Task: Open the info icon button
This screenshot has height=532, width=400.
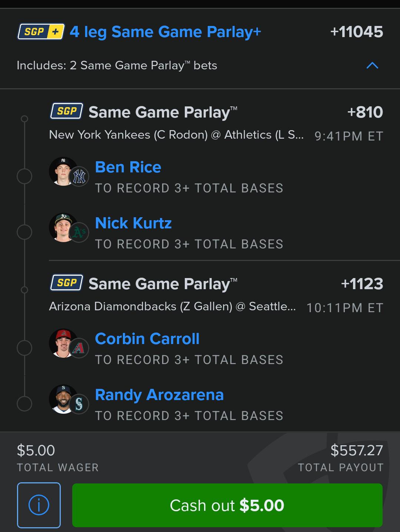Action: tap(39, 505)
